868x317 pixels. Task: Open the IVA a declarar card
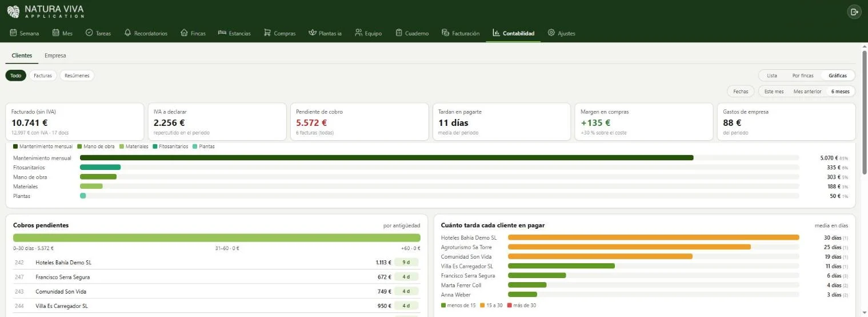click(x=217, y=122)
